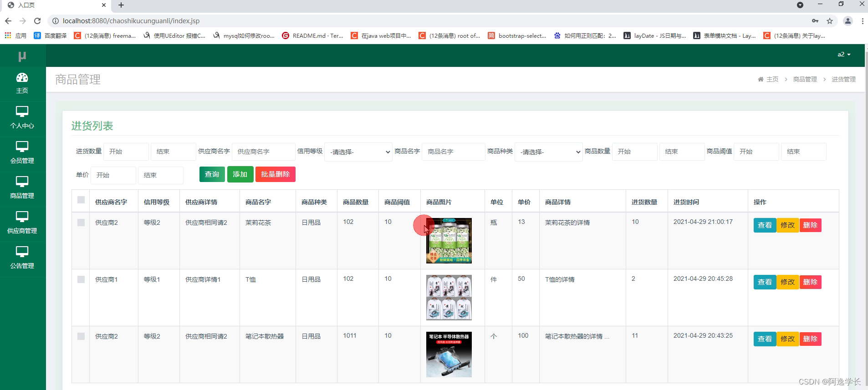Open 商品管理 in the sidebar
The height and width of the screenshot is (390, 868).
(x=22, y=188)
